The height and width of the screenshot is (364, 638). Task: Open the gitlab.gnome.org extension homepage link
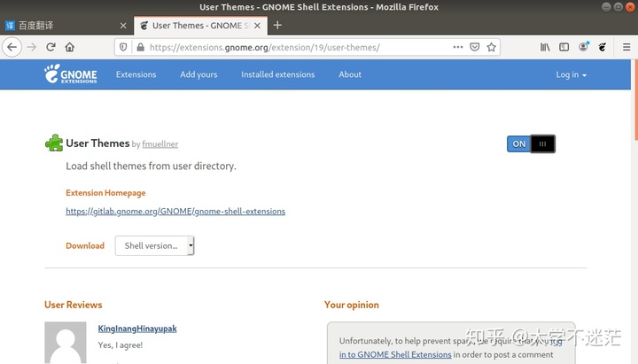click(175, 211)
